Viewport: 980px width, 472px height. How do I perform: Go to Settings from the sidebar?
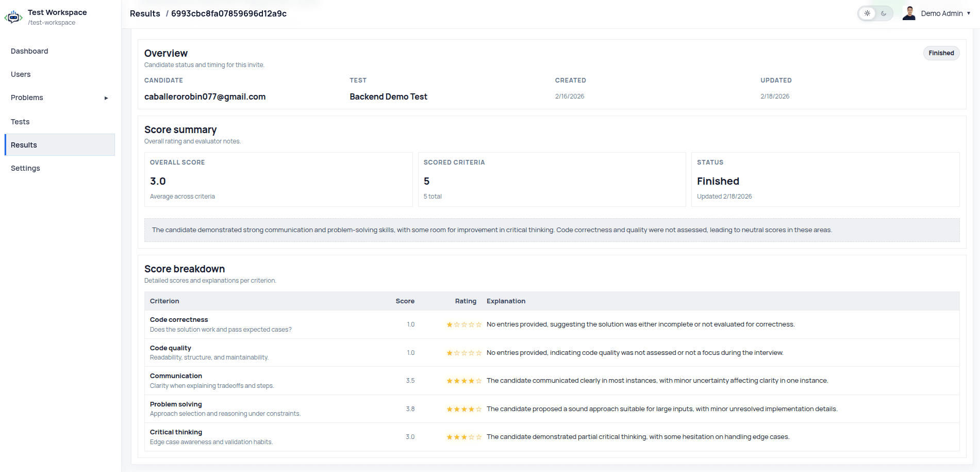25,168
